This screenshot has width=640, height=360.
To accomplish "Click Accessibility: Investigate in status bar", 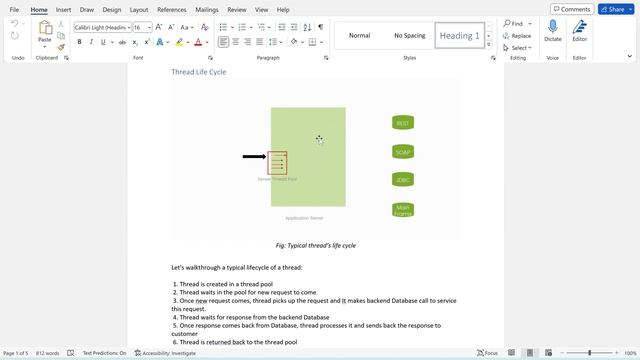I will coord(165,353).
